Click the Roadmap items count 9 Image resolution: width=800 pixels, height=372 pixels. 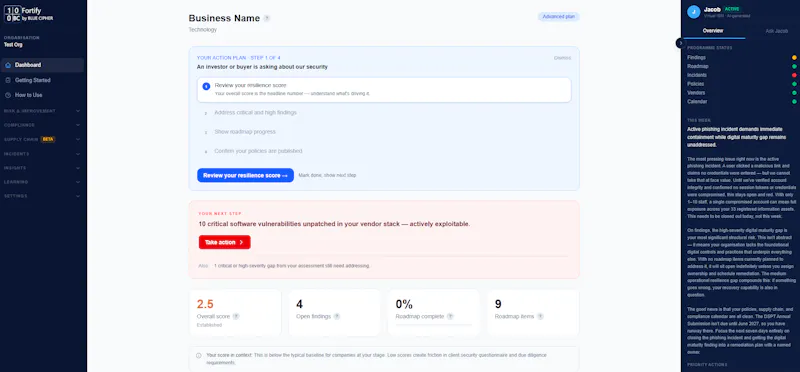(x=498, y=304)
